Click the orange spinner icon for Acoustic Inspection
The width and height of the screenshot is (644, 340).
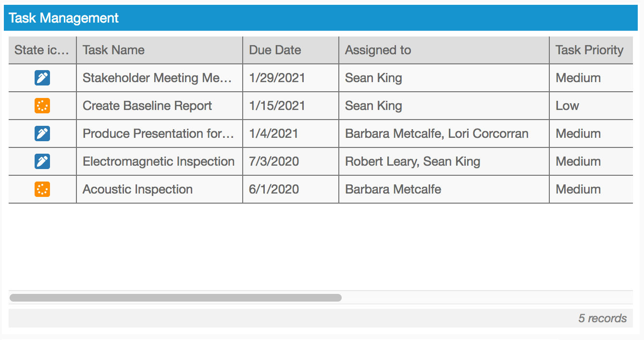42,189
